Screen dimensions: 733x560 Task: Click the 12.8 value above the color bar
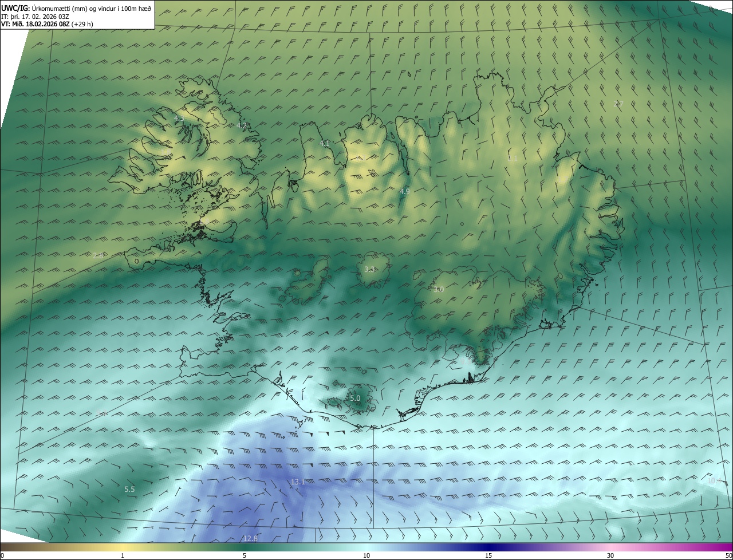(x=250, y=538)
